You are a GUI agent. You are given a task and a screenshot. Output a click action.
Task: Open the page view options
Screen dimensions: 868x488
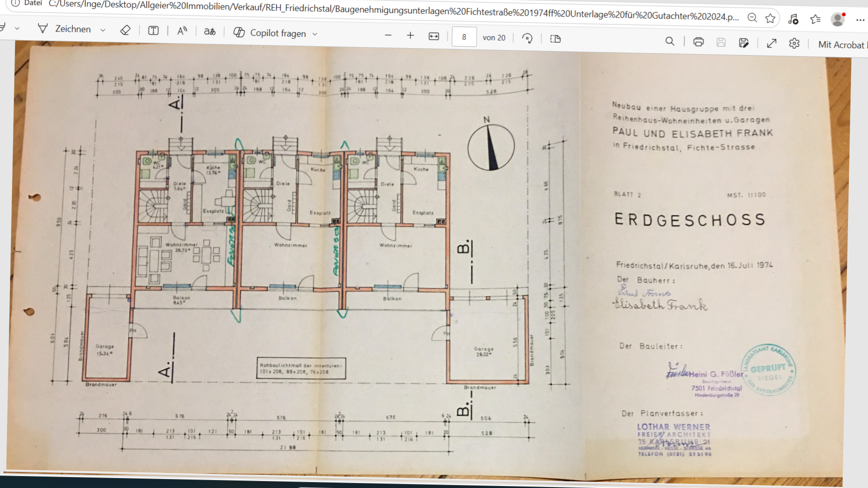[555, 39]
